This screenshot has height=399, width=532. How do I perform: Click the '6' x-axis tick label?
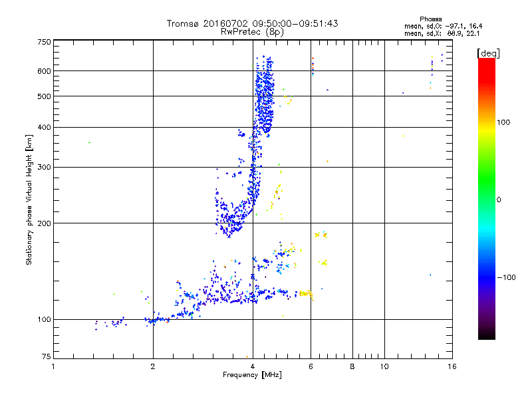click(x=311, y=366)
